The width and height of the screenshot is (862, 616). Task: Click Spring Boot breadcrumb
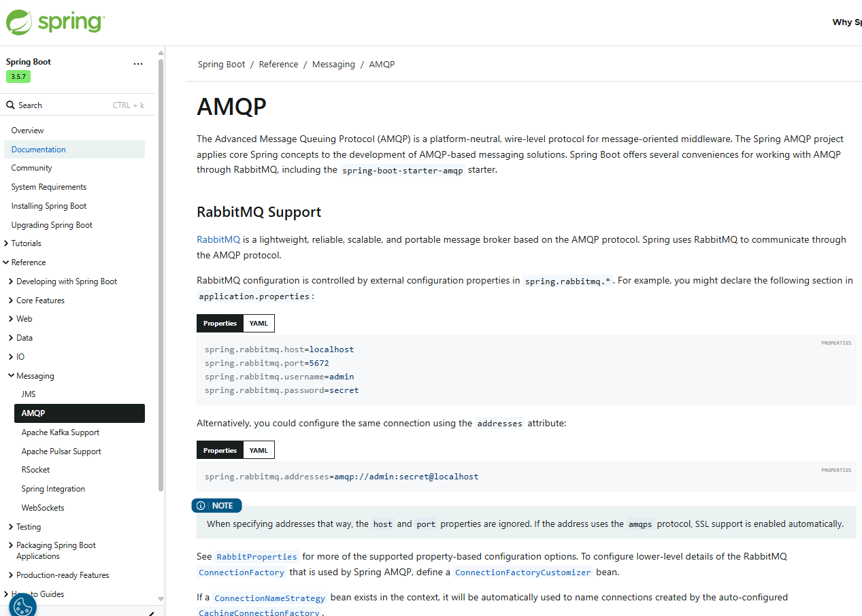click(x=221, y=65)
